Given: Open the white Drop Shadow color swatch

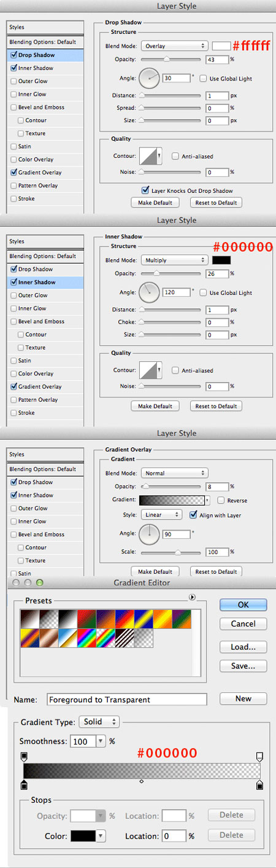Looking at the screenshot, I should (x=221, y=46).
